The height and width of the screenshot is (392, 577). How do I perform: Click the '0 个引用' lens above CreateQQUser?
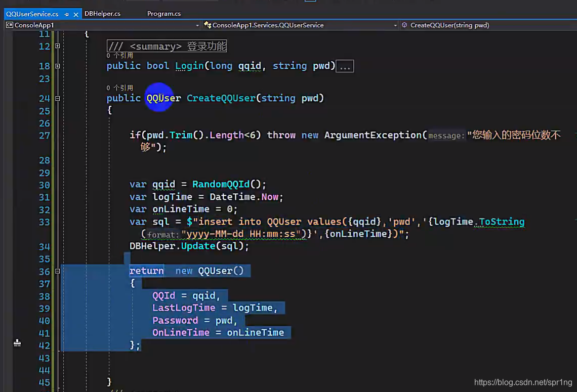pos(120,88)
